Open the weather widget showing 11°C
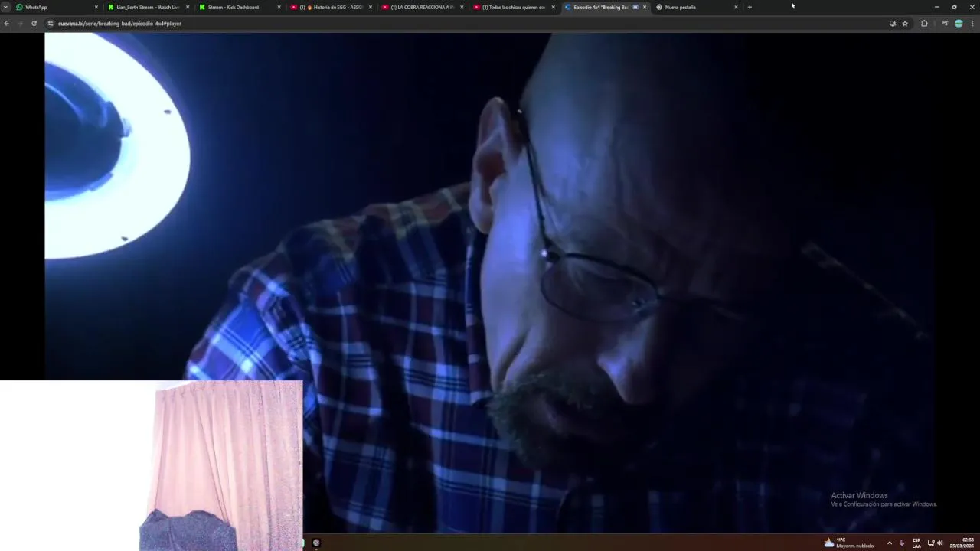 849,543
